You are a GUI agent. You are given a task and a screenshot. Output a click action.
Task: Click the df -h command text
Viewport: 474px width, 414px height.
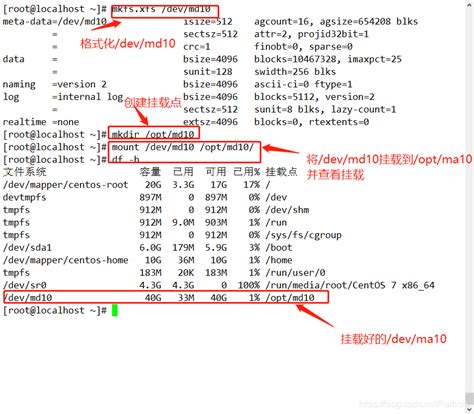(x=125, y=159)
